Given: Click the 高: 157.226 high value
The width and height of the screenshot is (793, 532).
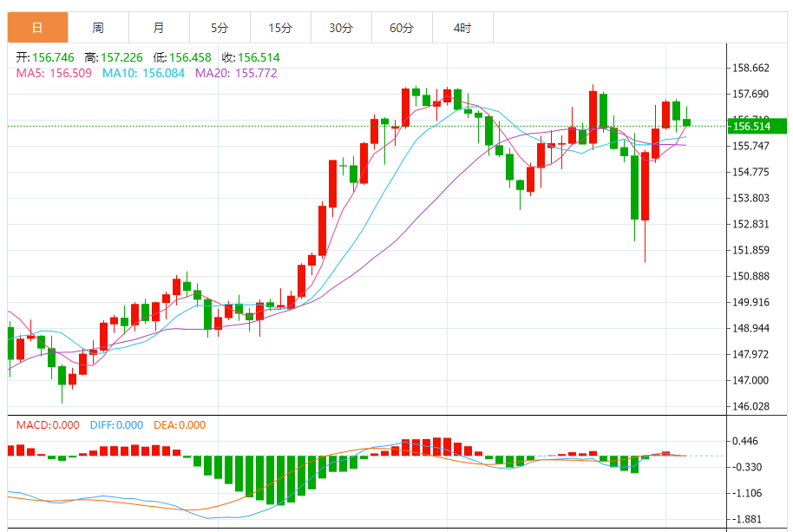Looking at the screenshot, I should point(114,57).
